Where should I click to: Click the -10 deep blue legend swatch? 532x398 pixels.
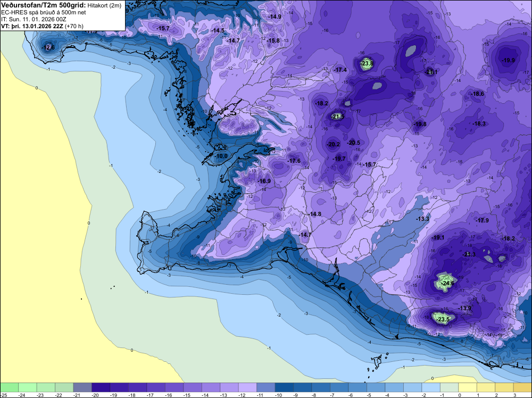tap(284, 387)
